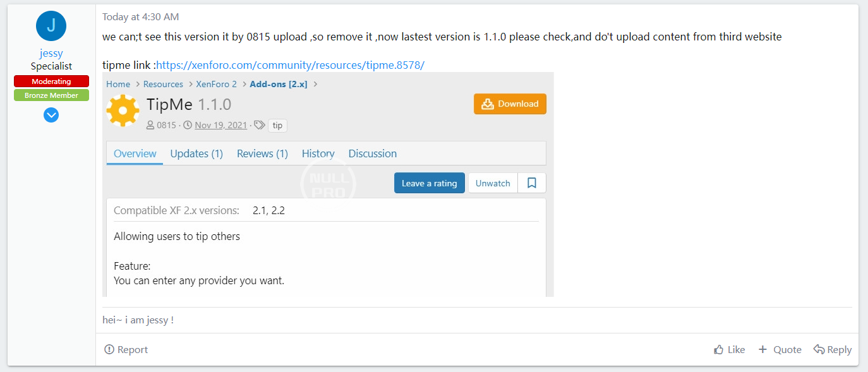Click 'You can enter any provider you want.' text
The image size is (868, 372).
point(199,280)
